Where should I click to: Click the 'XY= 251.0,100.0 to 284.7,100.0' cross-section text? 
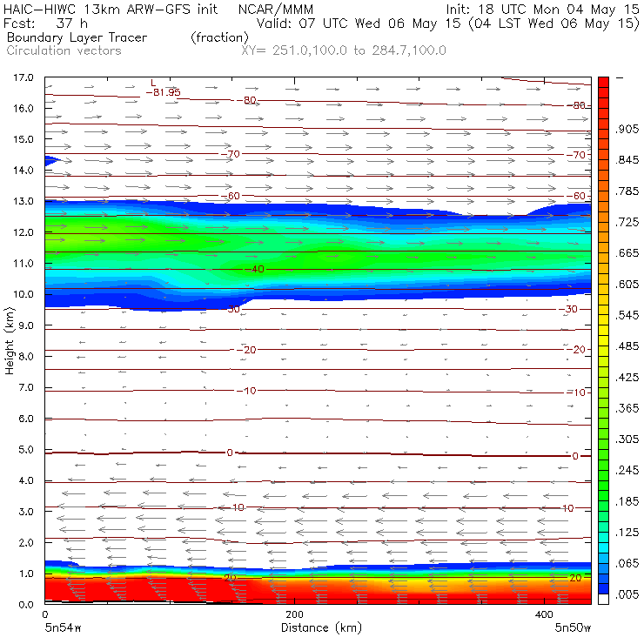[x=344, y=50]
